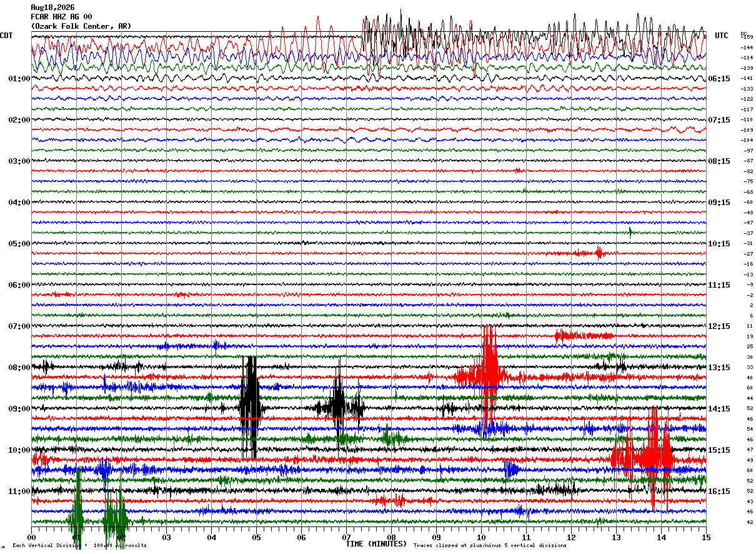Select the 16:15 UTC row time label

[x=719, y=491]
